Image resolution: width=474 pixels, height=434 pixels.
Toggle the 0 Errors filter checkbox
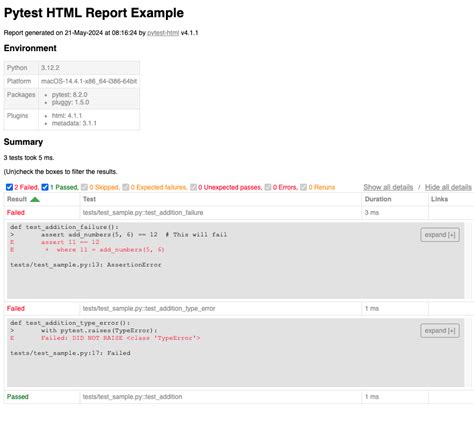point(268,187)
